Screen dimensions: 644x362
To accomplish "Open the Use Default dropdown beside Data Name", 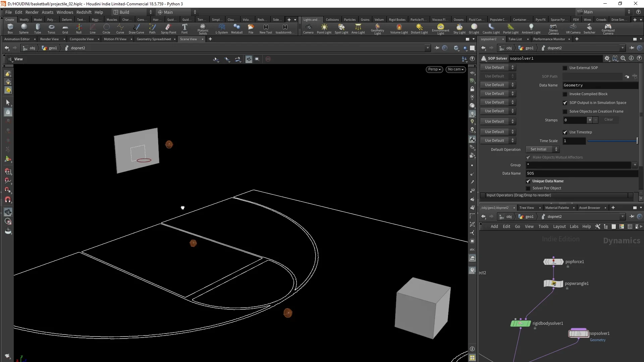I will pos(498,85).
